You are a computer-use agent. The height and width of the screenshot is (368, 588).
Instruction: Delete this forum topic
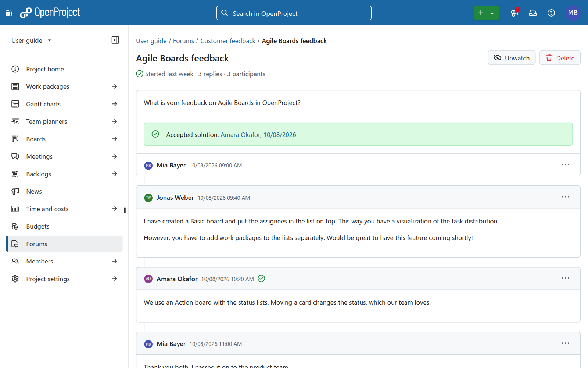click(560, 58)
